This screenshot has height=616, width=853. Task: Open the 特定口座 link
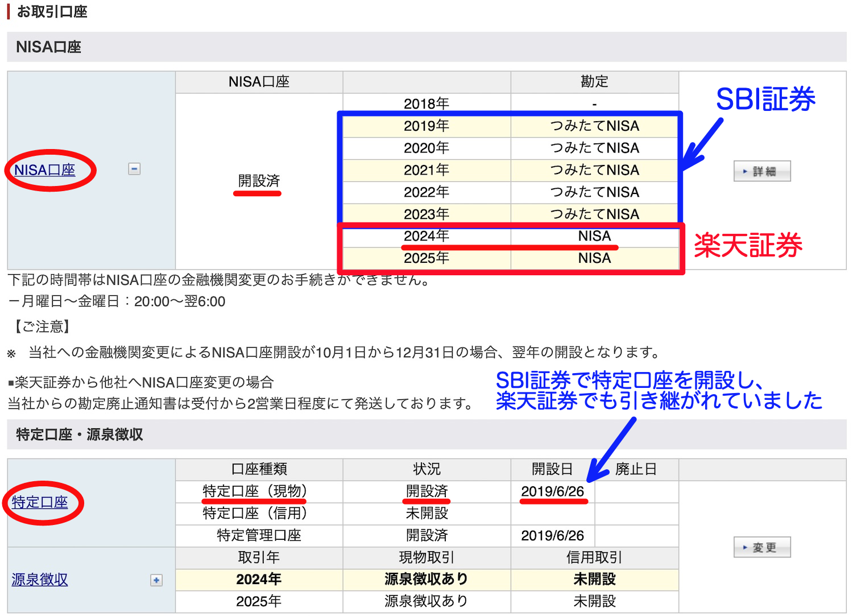[40, 502]
